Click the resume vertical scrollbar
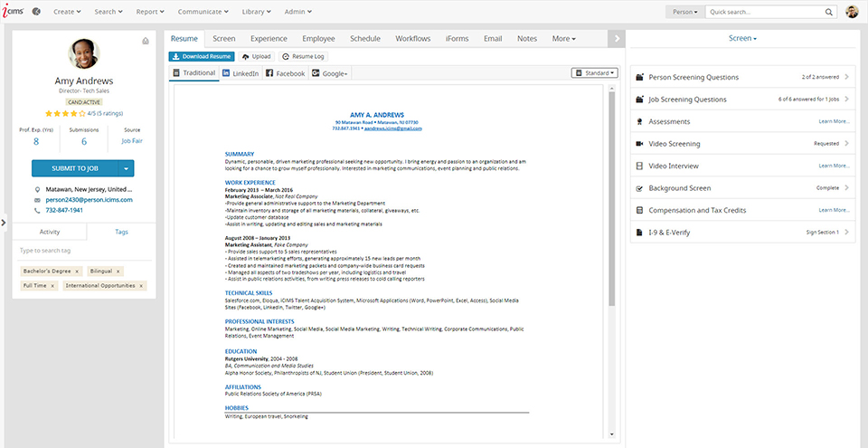The width and height of the screenshot is (868, 448). [611, 199]
